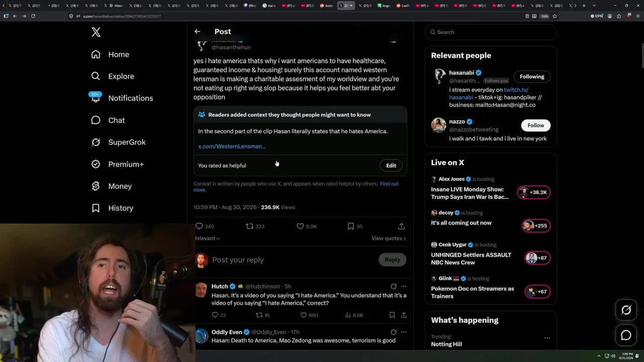Go to the Home feed
The image size is (644, 362).
[110, 54]
